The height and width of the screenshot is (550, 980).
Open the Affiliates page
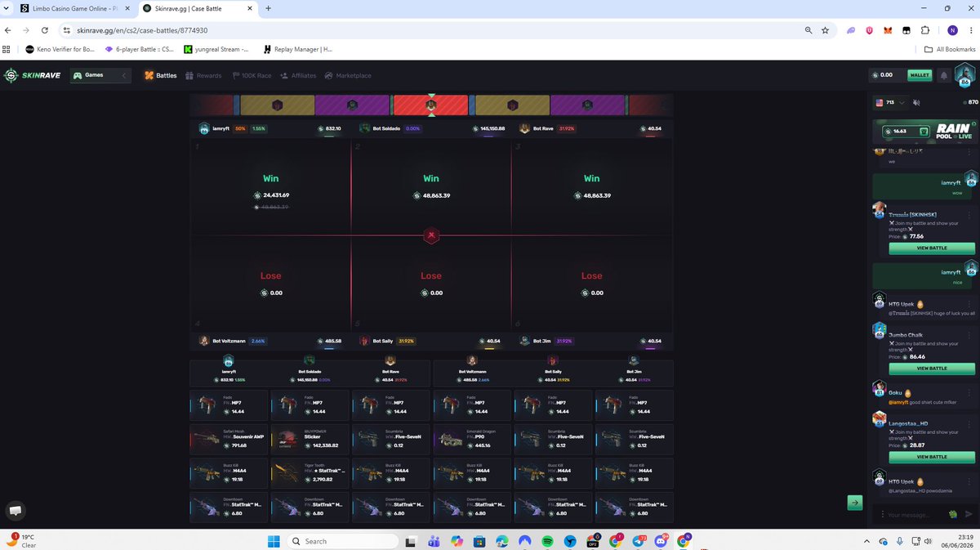click(298, 75)
